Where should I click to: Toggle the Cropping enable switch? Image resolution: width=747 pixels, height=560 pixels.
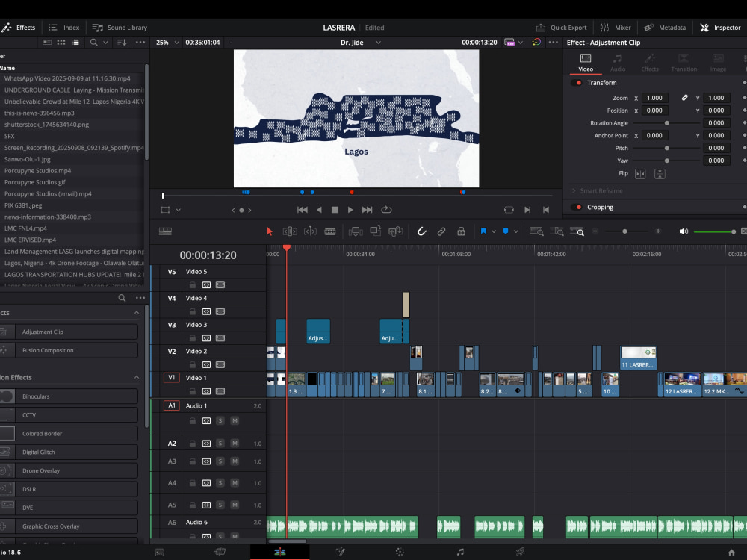pyautogui.click(x=577, y=207)
